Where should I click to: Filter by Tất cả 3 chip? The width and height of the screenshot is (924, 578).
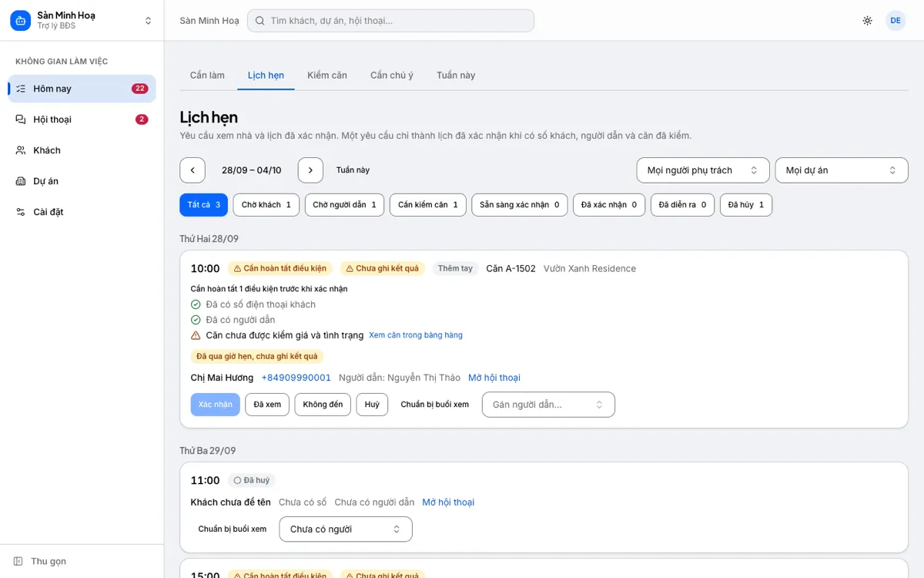pyautogui.click(x=204, y=205)
